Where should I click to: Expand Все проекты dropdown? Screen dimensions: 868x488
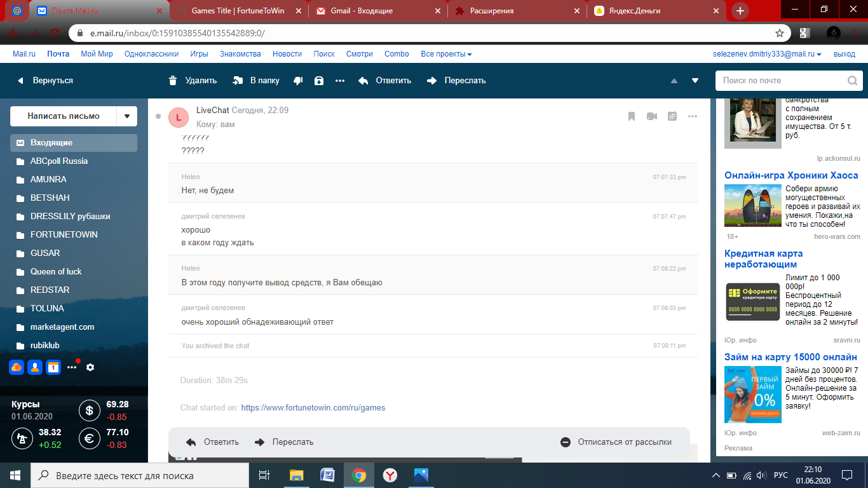click(x=446, y=54)
